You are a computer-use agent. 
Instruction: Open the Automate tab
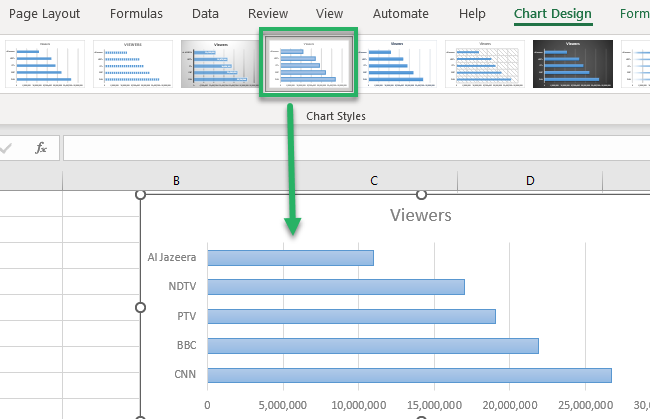point(401,14)
